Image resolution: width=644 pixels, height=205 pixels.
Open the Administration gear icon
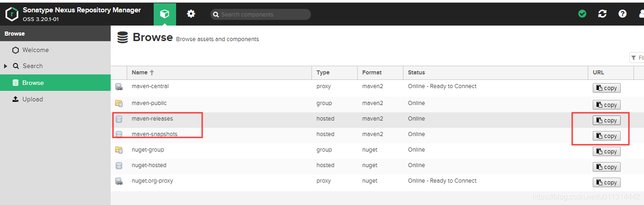[x=191, y=14]
